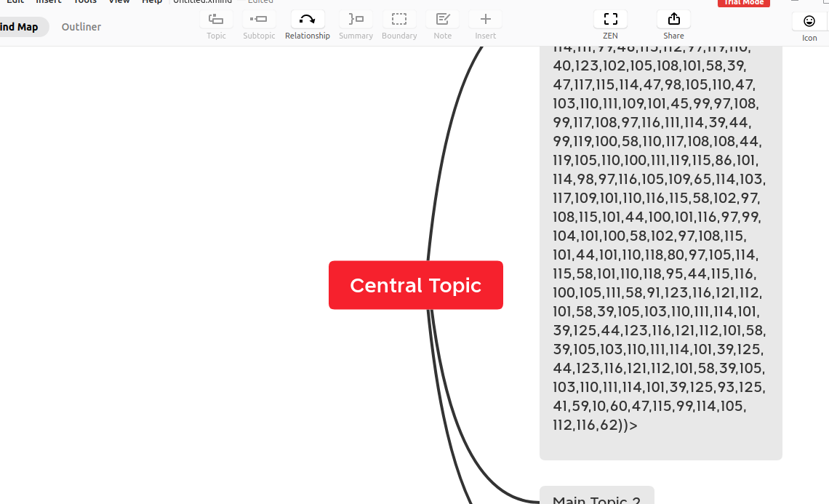This screenshot has width=829, height=504.
Task: Open the View menu
Action: coord(119,2)
